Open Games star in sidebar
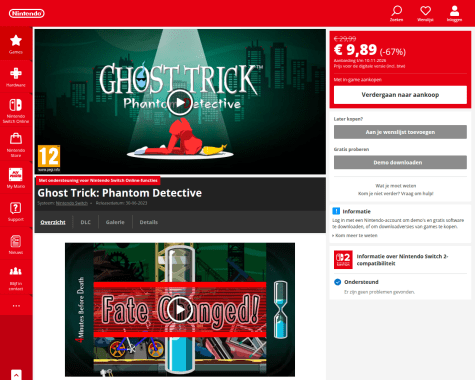Screen dimensions: 475x380 click(x=16, y=44)
